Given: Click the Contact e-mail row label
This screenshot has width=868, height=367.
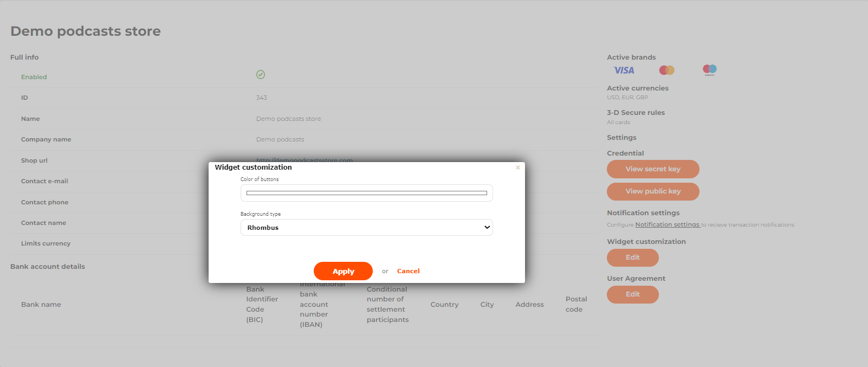Looking at the screenshot, I should coord(44,181).
